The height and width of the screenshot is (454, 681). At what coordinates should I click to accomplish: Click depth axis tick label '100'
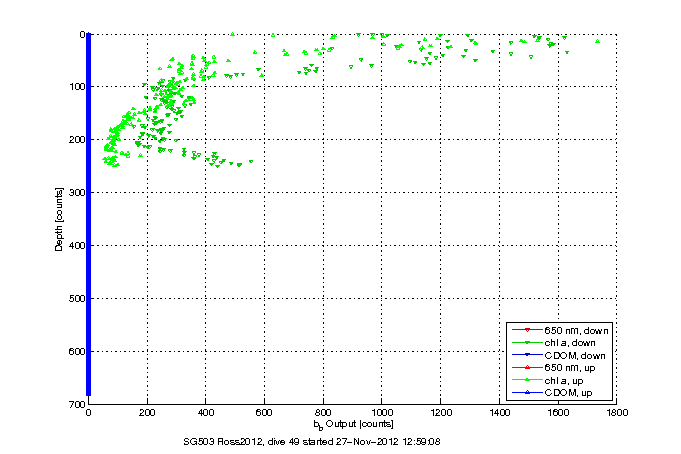pos(77,87)
